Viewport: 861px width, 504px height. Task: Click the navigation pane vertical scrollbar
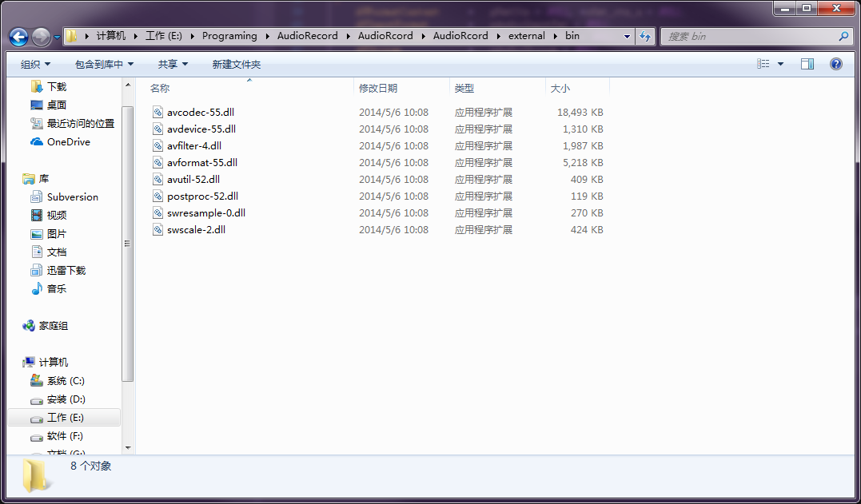[x=127, y=244]
